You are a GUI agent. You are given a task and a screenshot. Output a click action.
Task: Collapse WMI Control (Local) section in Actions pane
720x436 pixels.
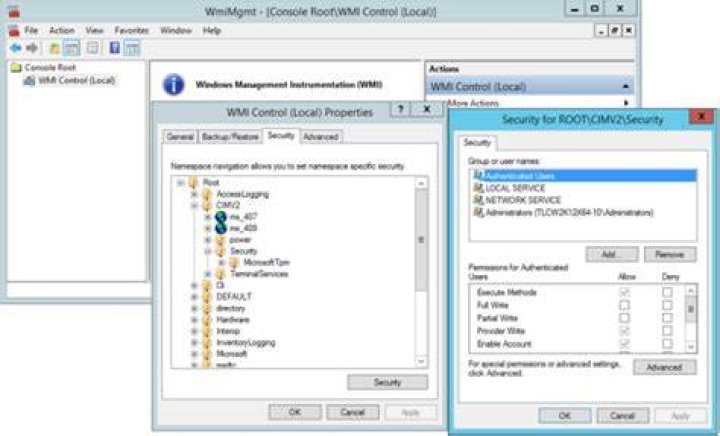pos(625,87)
